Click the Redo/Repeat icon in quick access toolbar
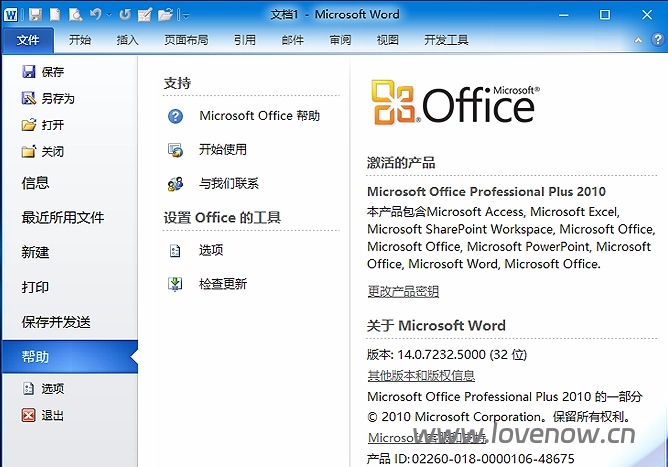The width and height of the screenshot is (668, 467). pyautogui.click(x=125, y=15)
